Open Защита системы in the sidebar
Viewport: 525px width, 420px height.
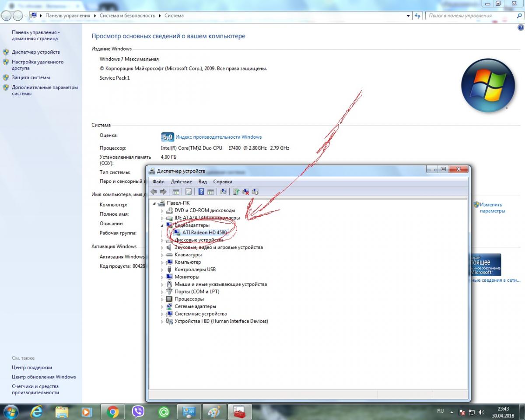(31, 77)
